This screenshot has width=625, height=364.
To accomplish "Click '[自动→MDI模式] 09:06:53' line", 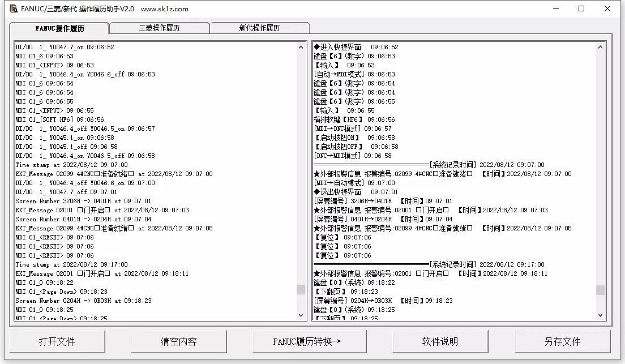I will [354, 74].
